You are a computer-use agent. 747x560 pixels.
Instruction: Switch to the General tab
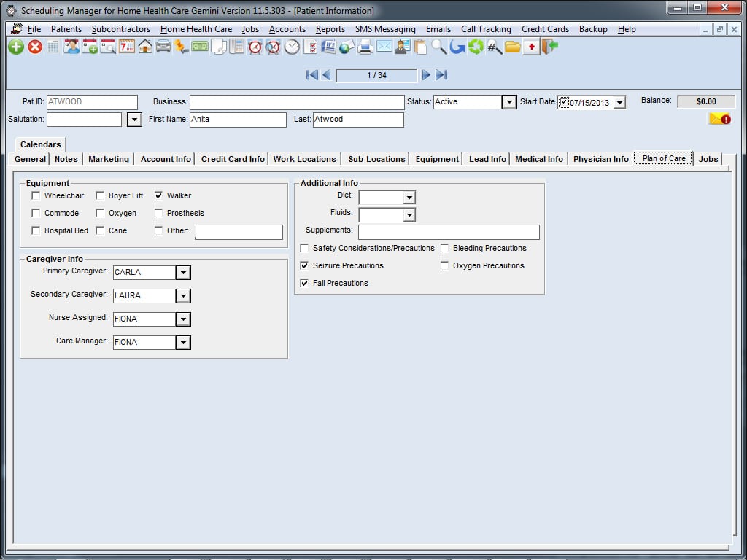coord(30,159)
